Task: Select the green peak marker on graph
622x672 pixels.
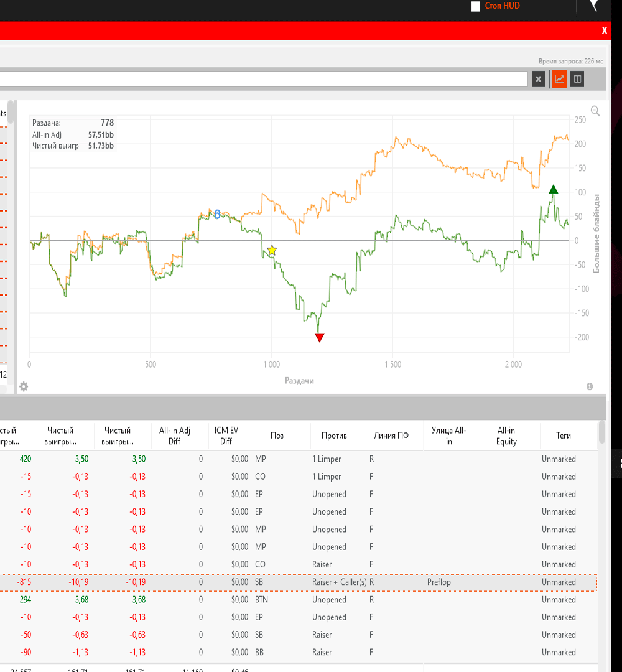Action: 553,189
